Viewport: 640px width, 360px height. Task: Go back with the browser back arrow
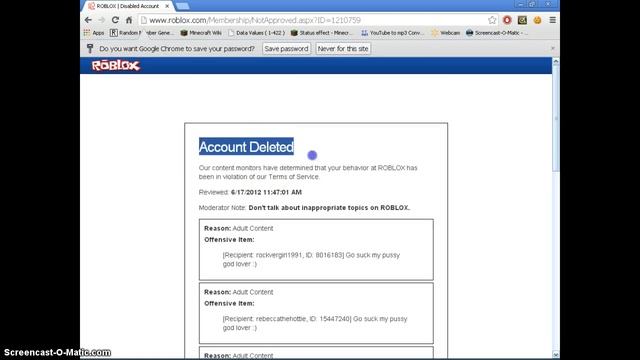(x=88, y=20)
